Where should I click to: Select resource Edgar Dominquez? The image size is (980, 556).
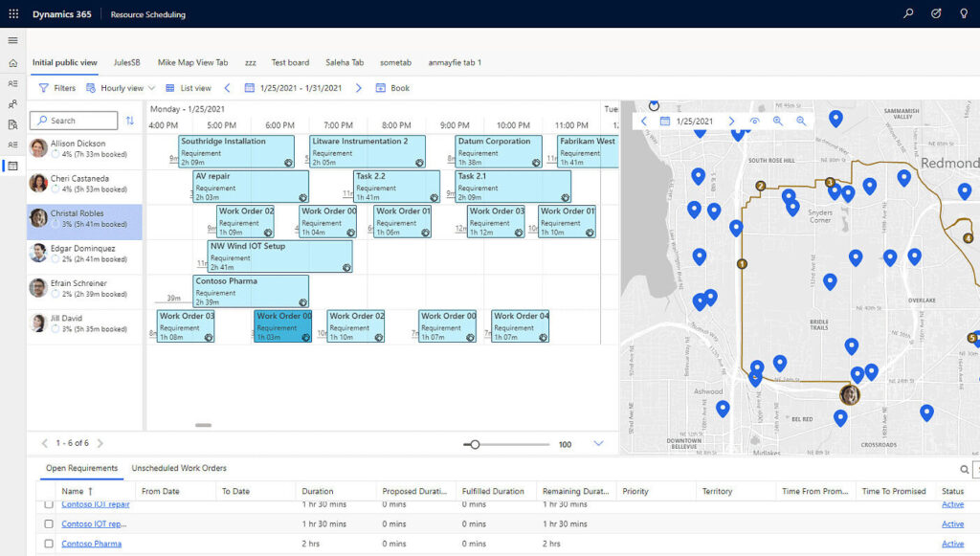[84, 256]
